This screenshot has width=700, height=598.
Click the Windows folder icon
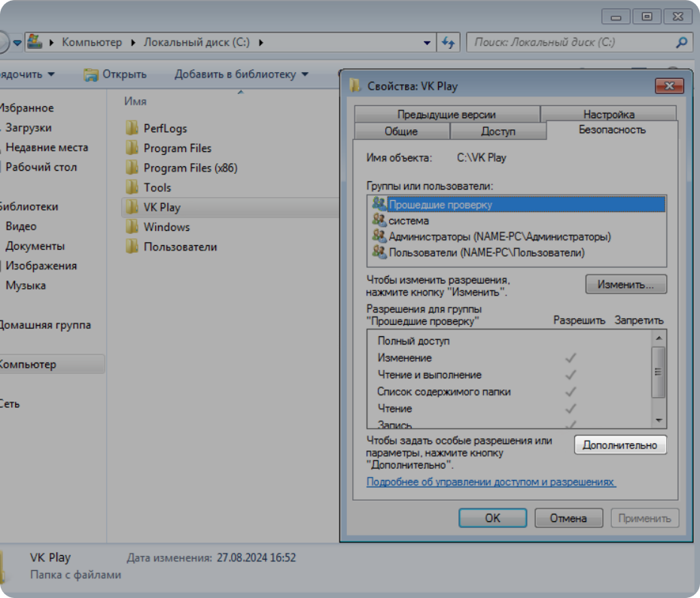(132, 227)
